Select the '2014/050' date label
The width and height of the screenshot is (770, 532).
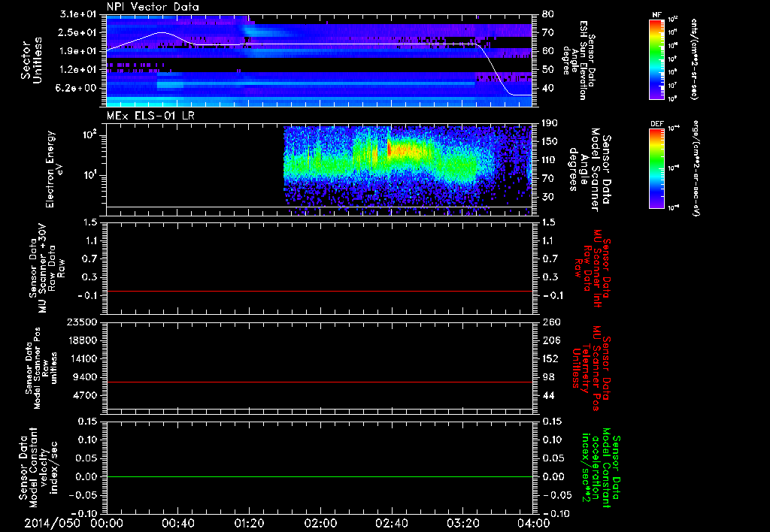(x=53, y=524)
